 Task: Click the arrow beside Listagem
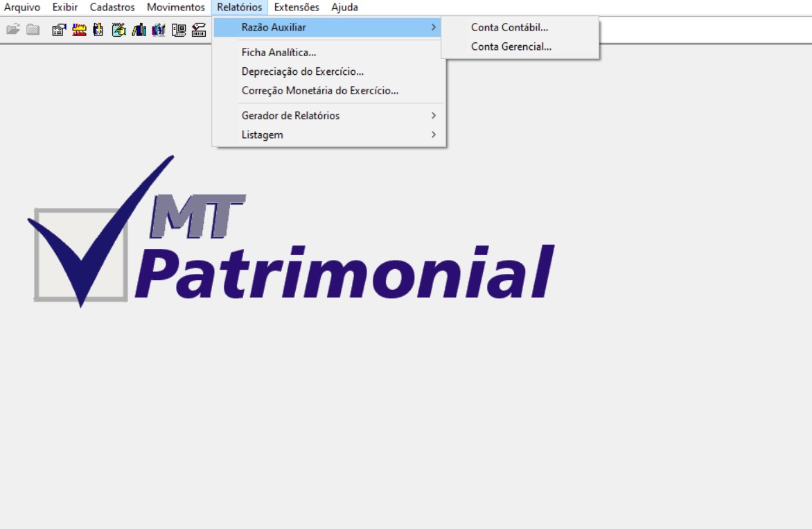434,135
